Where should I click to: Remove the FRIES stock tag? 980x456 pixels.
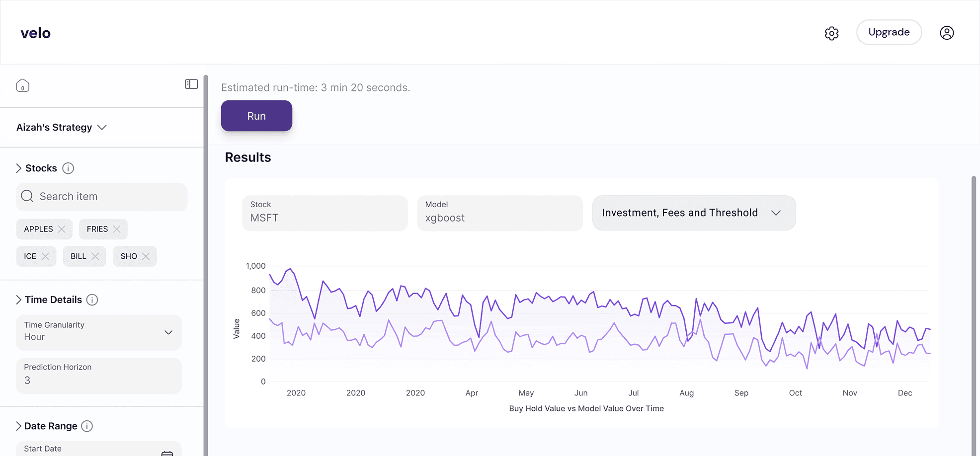(117, 229)
